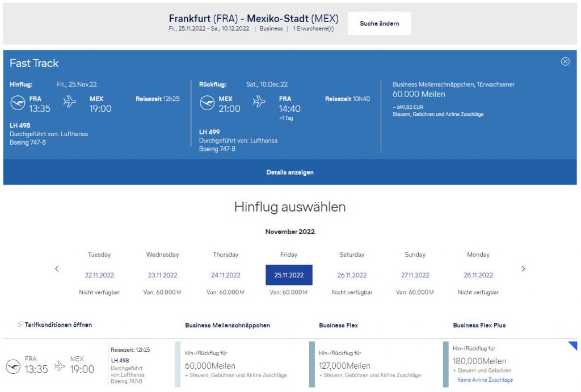Choose Business Meilenschnäppchen 60,000 Meilen fare
This screenshot has width=581, height=392.
point(241,365)
